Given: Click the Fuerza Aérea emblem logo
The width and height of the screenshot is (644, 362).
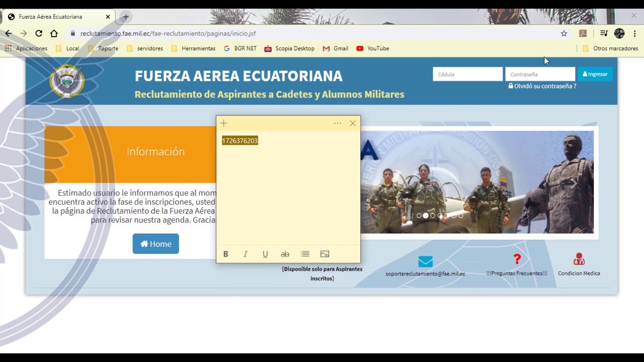Looking at the screenshot, I should [x=67, y=80].
